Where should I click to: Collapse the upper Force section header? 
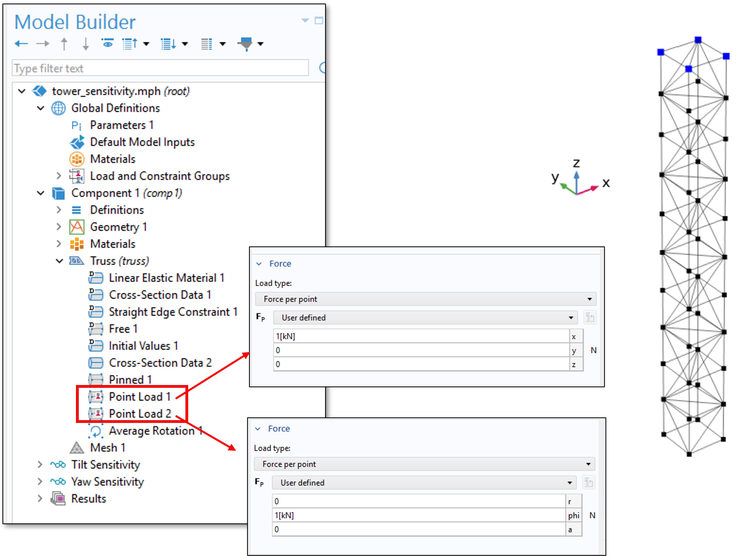click(259, 264)
